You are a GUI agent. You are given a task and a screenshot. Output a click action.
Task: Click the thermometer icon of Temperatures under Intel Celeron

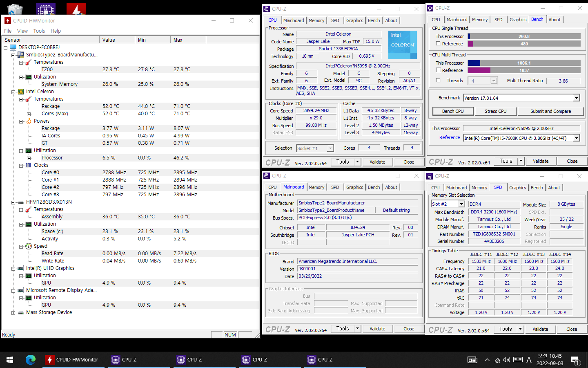(x=29, y=99)
